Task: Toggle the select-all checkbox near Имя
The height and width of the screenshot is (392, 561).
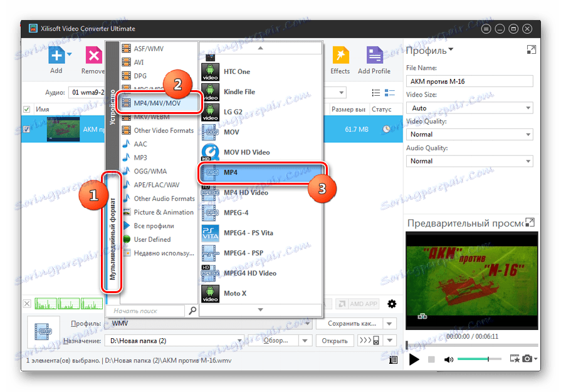Action: point(26,110)
